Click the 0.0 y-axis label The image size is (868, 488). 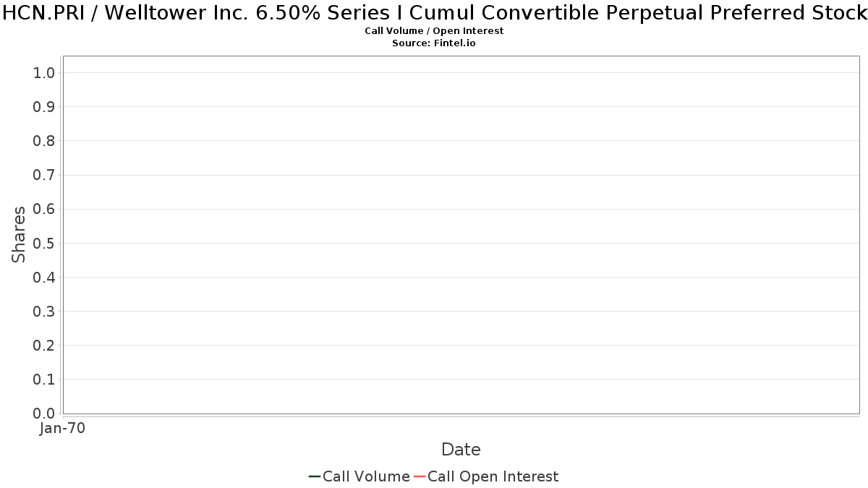coord(44,414)
